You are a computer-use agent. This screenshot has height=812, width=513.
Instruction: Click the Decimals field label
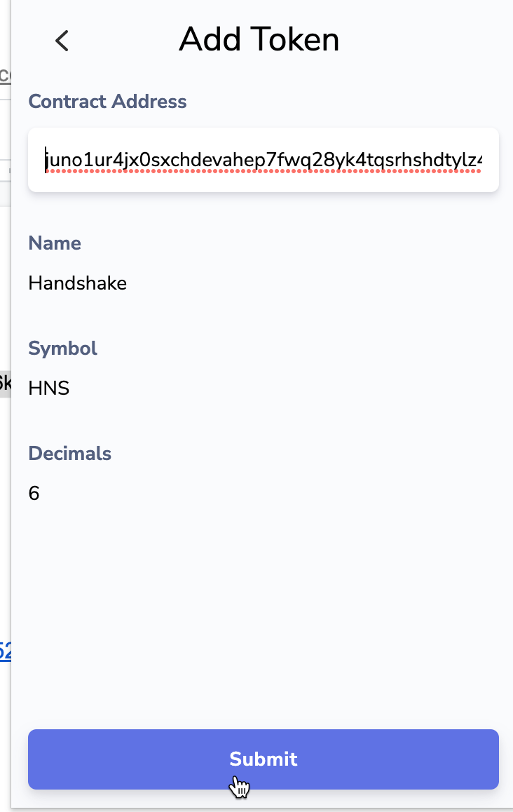click(x=69, y=454)
